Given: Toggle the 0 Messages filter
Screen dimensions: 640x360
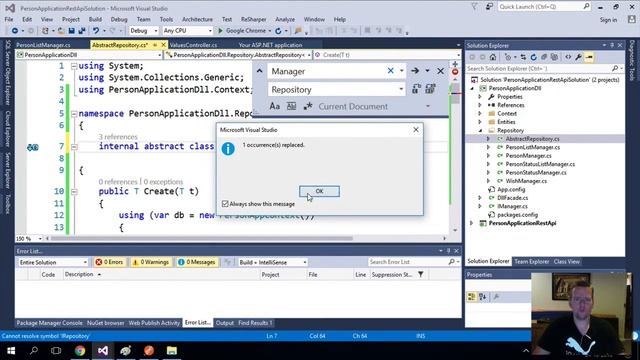Looking at the screenshot, I should [197, 262].
